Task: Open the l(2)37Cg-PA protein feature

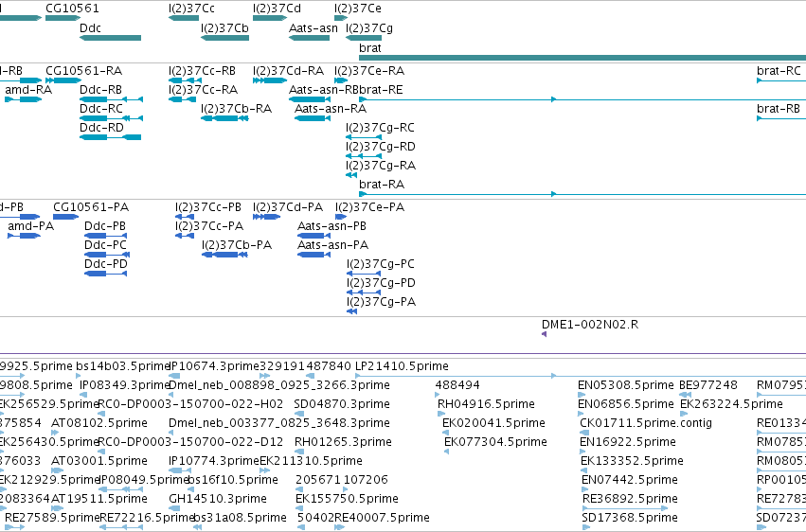Action: pos(351,311)
